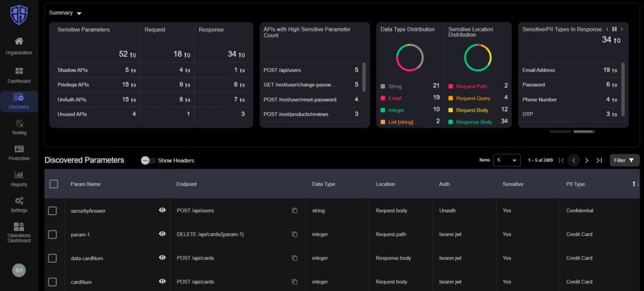Click the Sensitive Location Distribution donut chart
Image resolution: width=644 pixels, height=291 pixels.
pos(478,57)
